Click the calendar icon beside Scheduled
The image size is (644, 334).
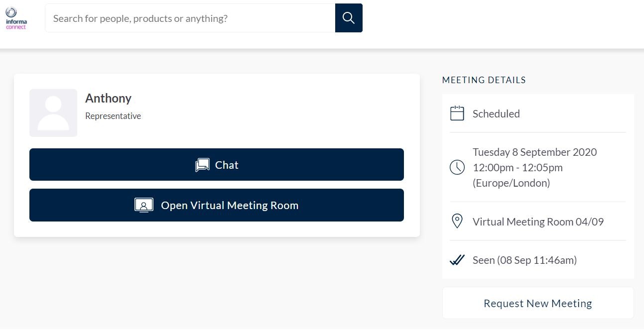[x=457, y=113]
